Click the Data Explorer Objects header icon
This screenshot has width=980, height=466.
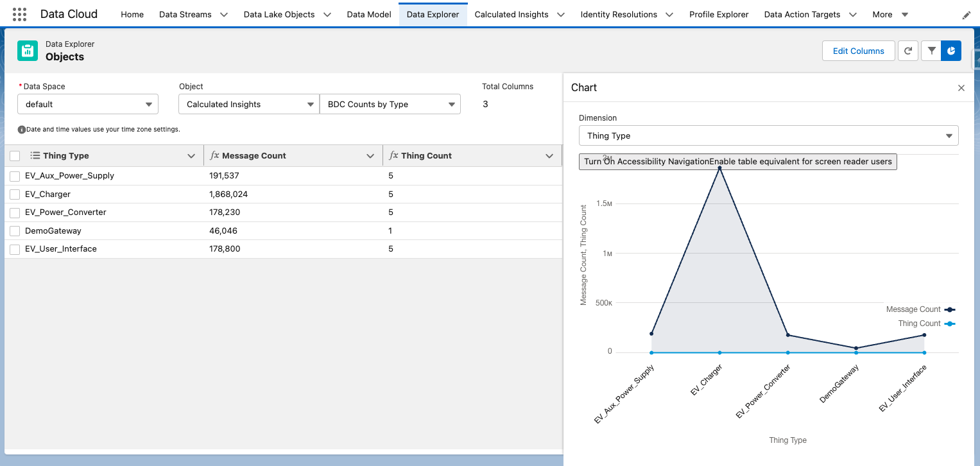[28, 51]
